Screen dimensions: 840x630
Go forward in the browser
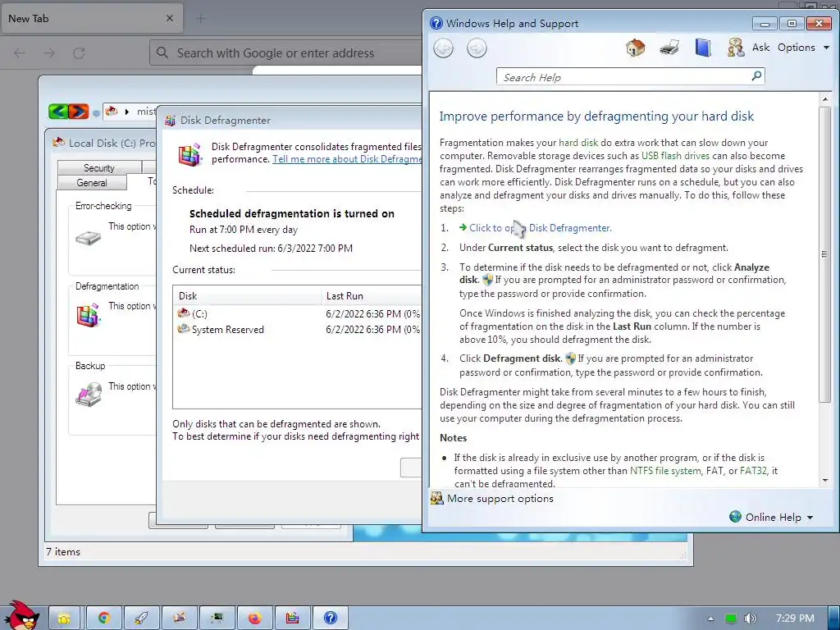click(49, 53)
